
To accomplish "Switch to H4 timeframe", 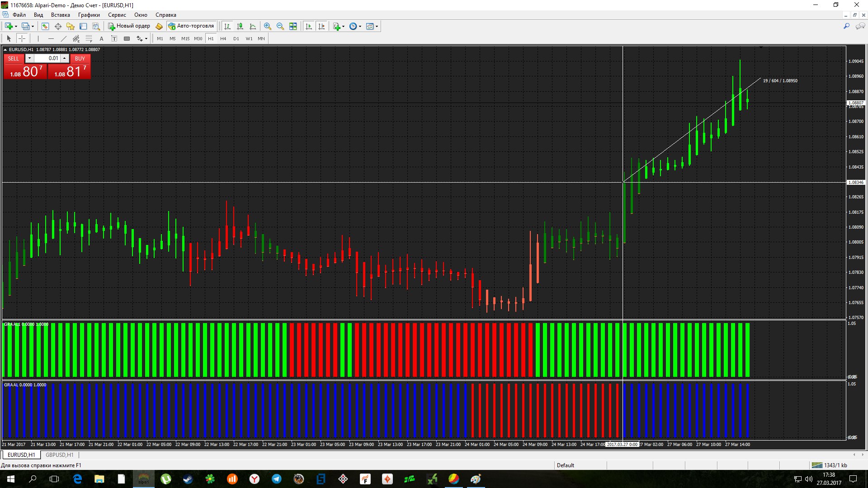I will (223, 39).
